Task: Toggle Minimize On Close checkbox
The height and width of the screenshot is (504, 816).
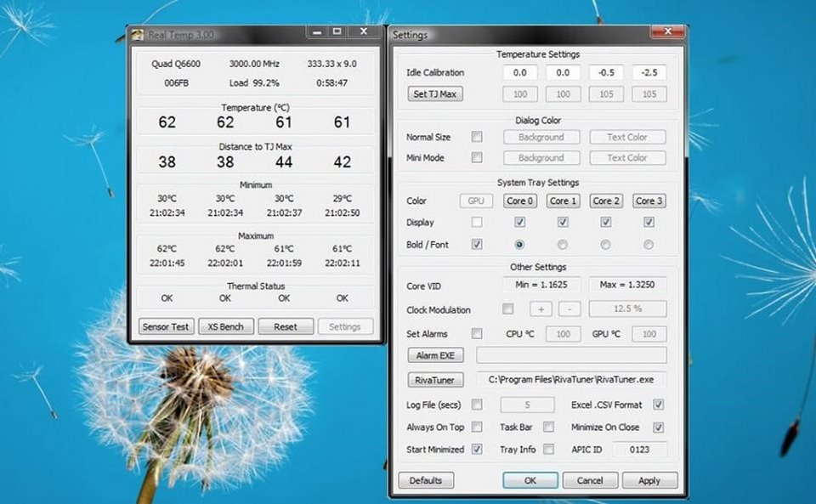Action: coord(658,427)
